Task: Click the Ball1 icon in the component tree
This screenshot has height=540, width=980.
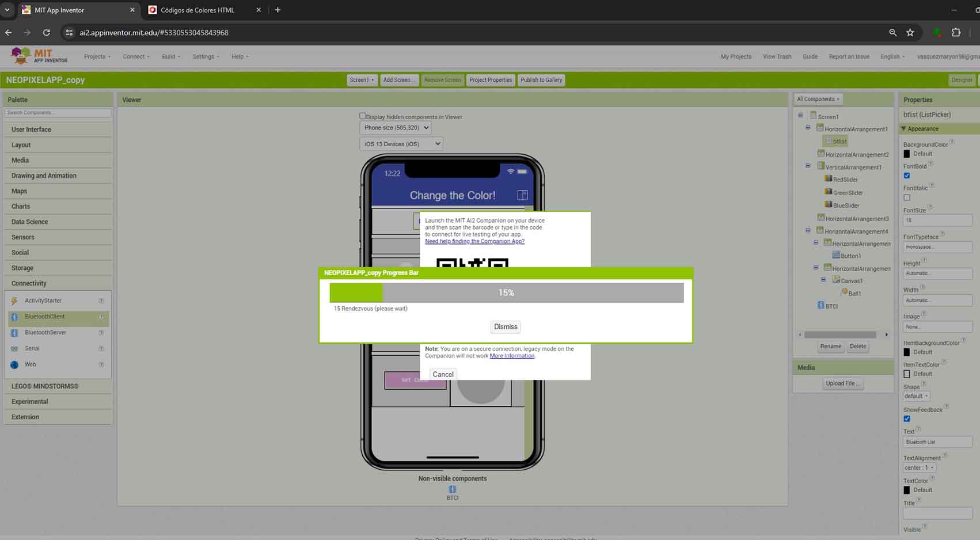Action: [x=844, y=292]
